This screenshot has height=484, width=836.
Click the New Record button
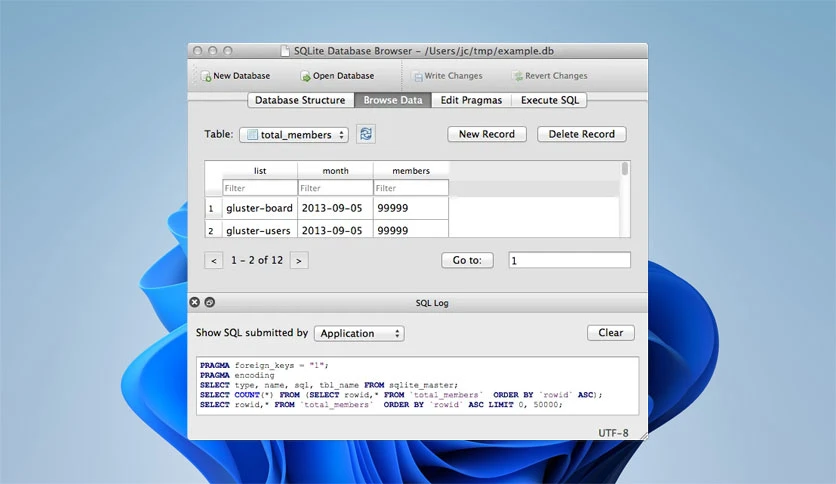(487, 134)
